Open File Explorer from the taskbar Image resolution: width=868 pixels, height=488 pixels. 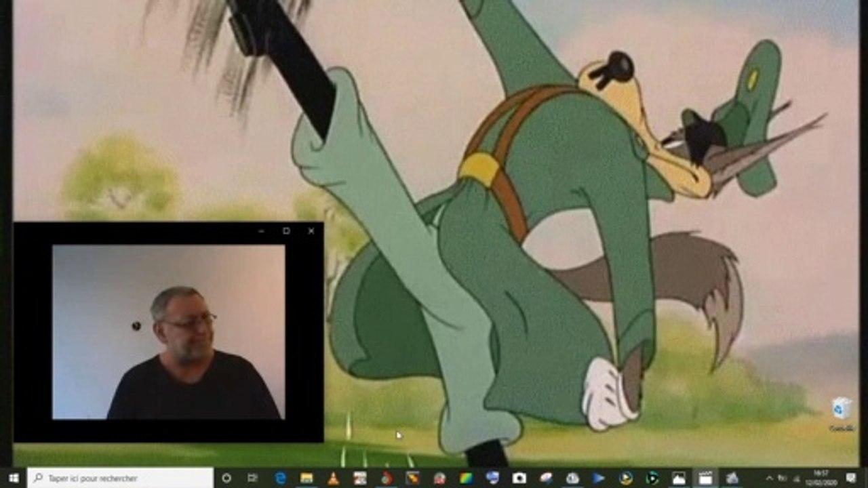307,478
